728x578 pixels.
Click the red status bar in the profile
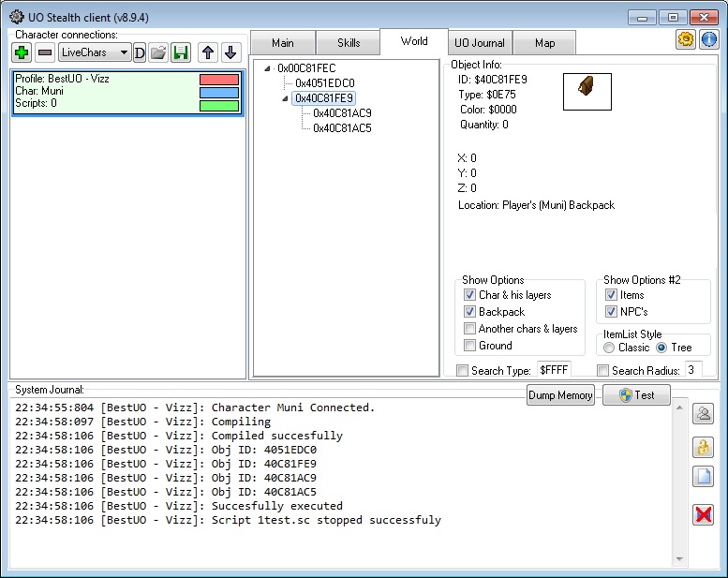pos(219,80)
